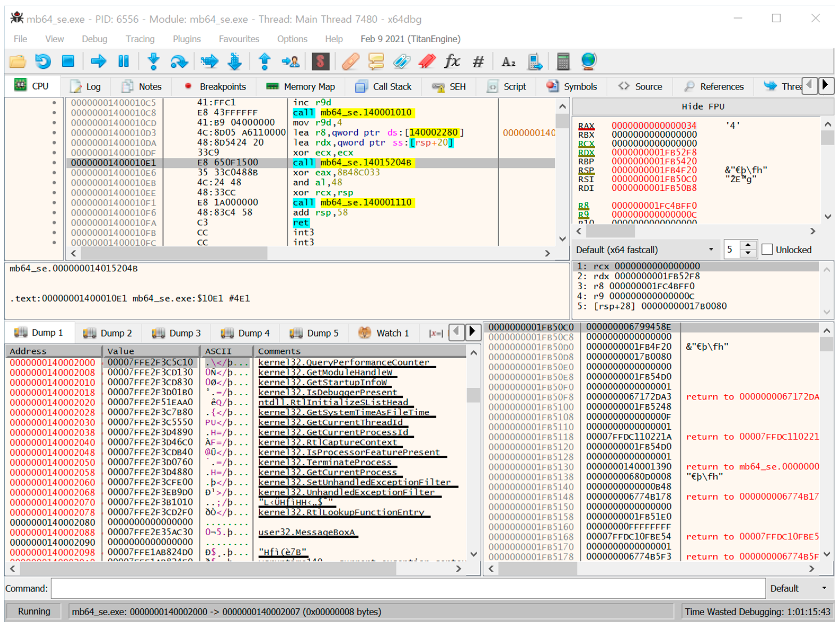Image resolution: width=840 pixels, height=628 pixels.
Task: Click the Step Over toolbar icon
Action: (x=179, y=61)
